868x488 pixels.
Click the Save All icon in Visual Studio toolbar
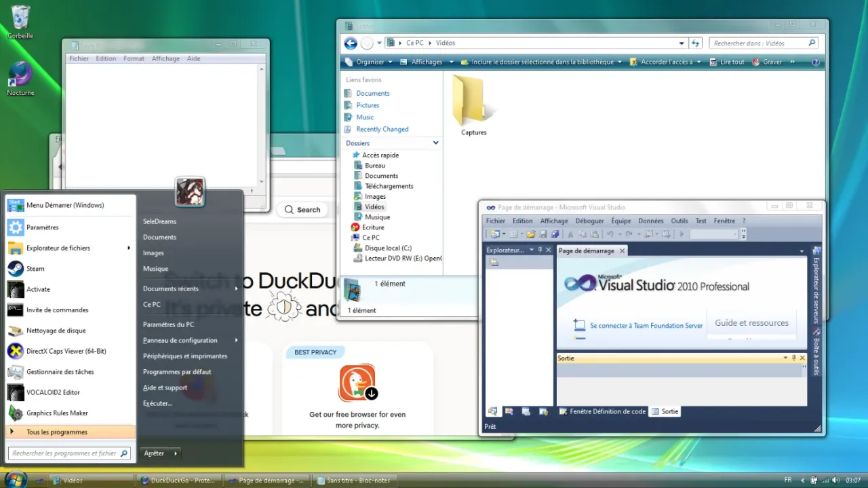click(x=555, y=234)
